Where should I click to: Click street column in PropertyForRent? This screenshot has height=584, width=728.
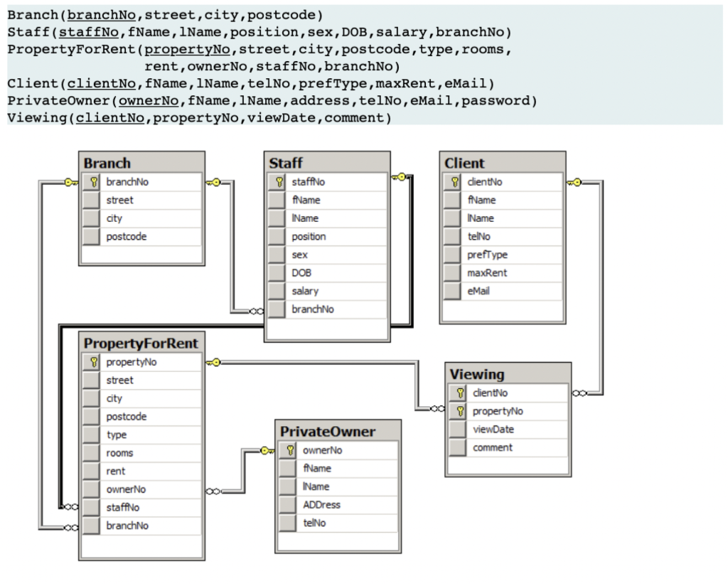pos(141,380)
